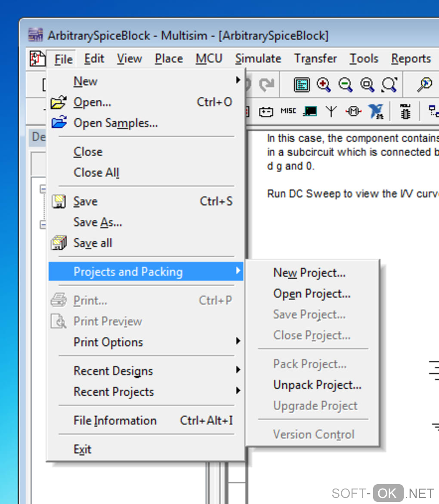Screen dimensions: 439x504
Task: Open the Simulate menu
Action: coord(258,58)
